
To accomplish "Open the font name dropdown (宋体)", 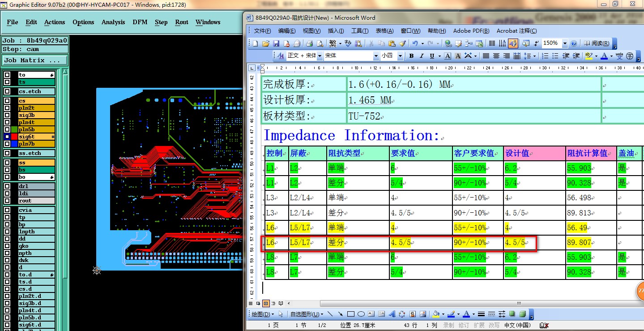I will pyautogui.click(x=376, y=56).
